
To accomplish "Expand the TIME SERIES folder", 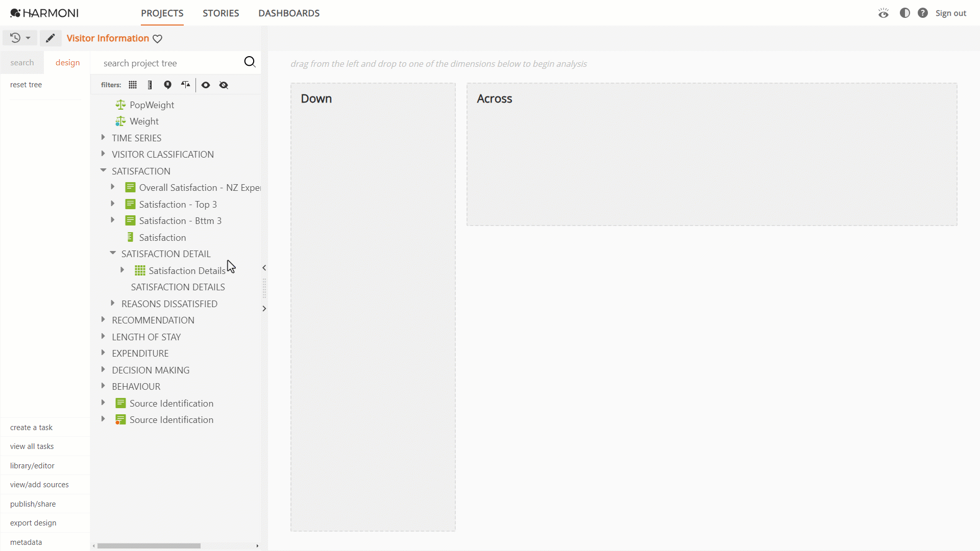I will (103, 137).
